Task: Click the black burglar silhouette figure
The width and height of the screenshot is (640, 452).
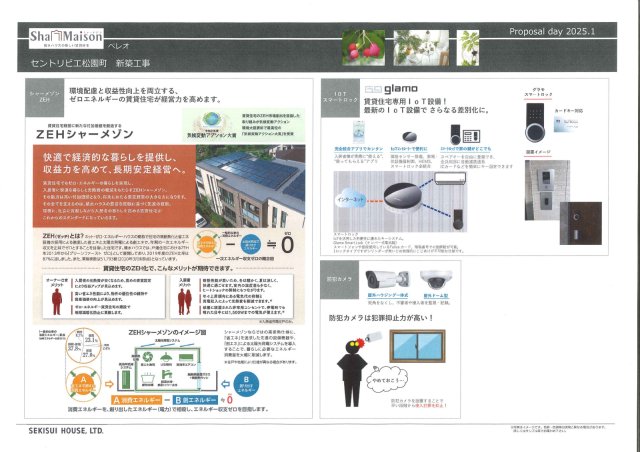Action: point(352,373)
